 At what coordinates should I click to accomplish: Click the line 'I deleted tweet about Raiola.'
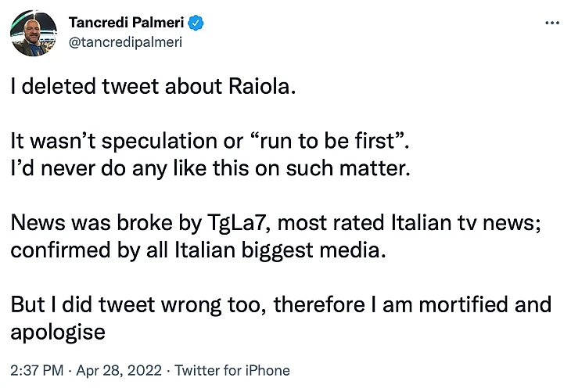click(153, 86)
